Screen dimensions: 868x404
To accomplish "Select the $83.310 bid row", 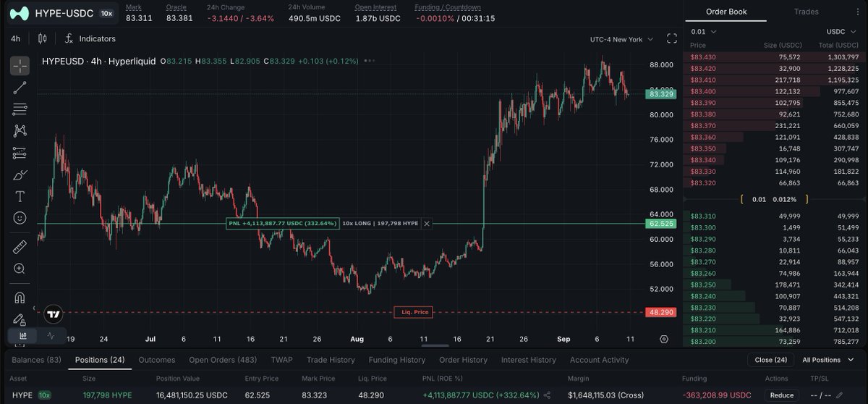I will pyautogui.click(x=773, y=216).
